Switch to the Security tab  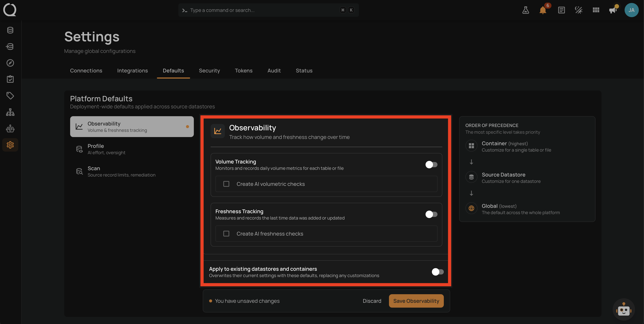click(209, 71)
